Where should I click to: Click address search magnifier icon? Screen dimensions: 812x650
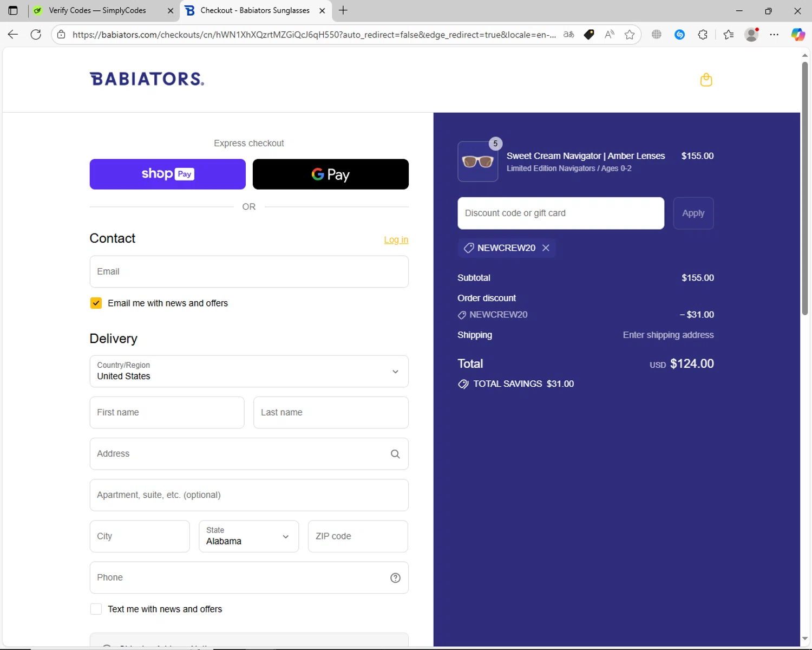[395, 454]
